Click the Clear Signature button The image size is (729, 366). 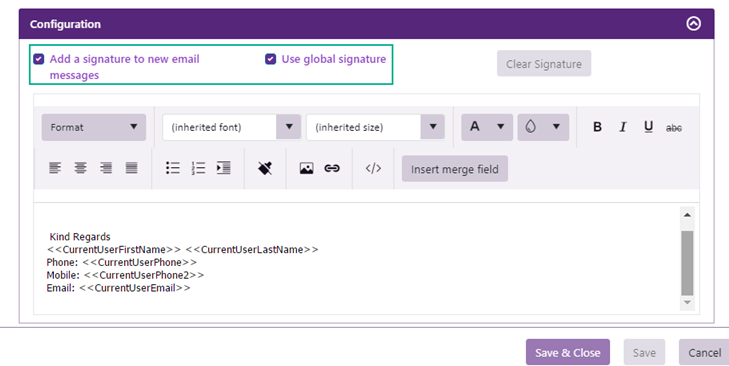click(544, 64)
